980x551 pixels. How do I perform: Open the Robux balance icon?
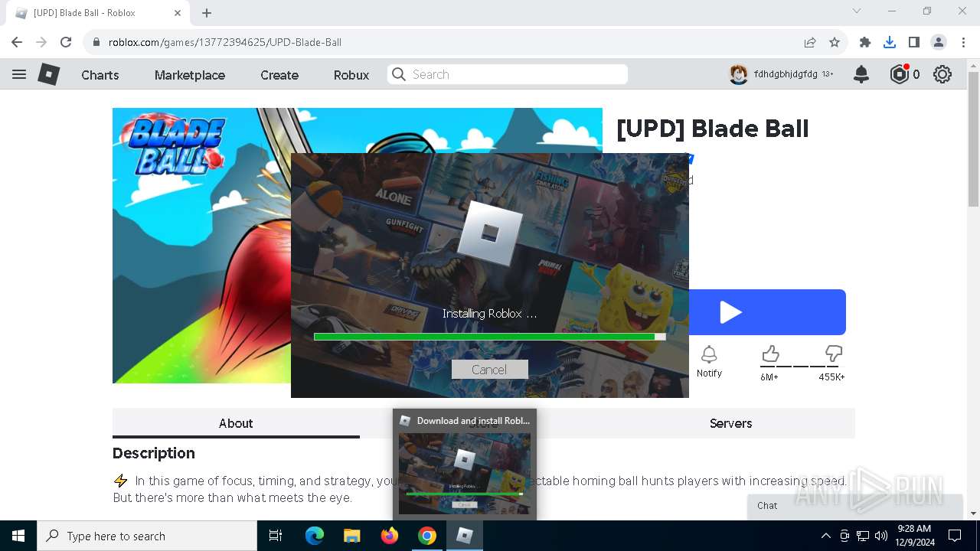tap(899, 74)
